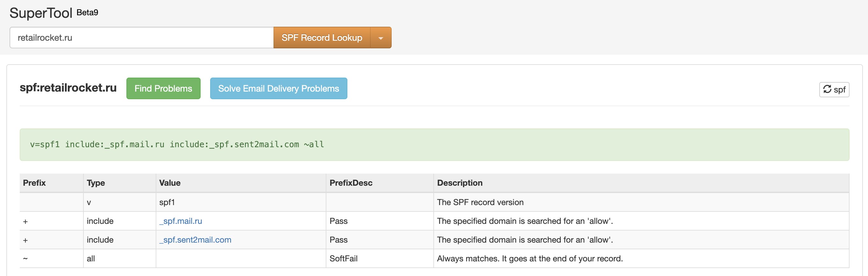This screenshot has height=276, width=868.
Task: Follow the _spf.sent2mail.com link
Action: tap(195, 240)
